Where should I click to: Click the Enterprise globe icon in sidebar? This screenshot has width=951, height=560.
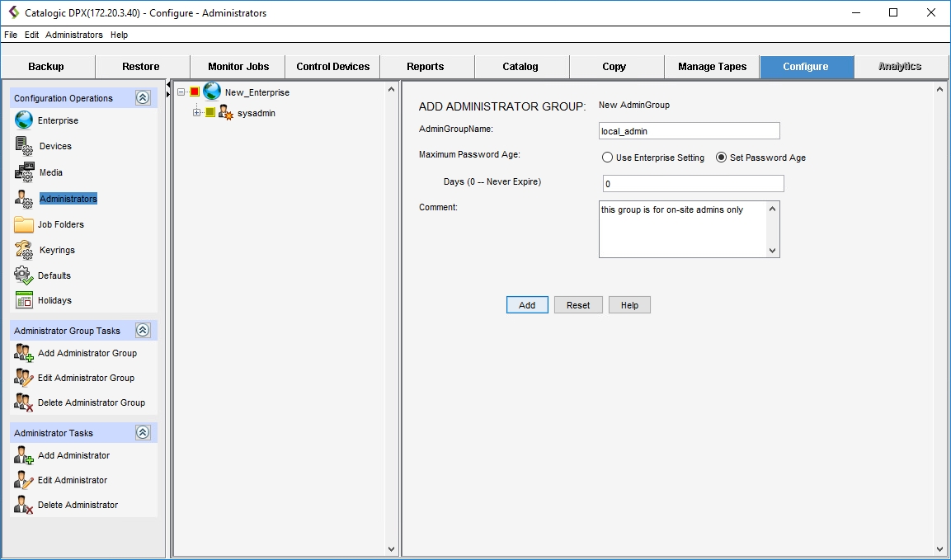(x=24, y=120)
